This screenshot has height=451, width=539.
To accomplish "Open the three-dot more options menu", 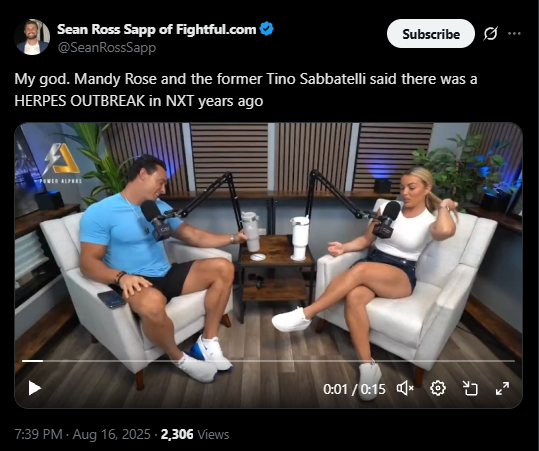I will [514, 34].
